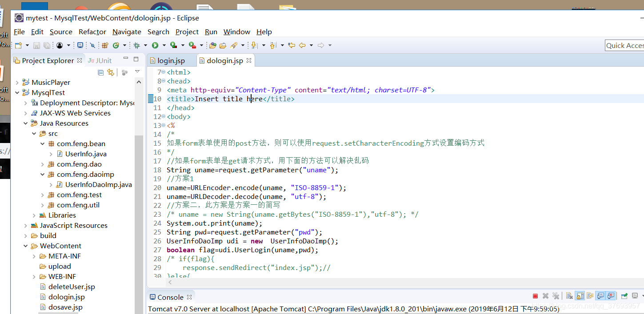Open the Refactor menu
Screen dimensions: 644x314
coord(92,32)
